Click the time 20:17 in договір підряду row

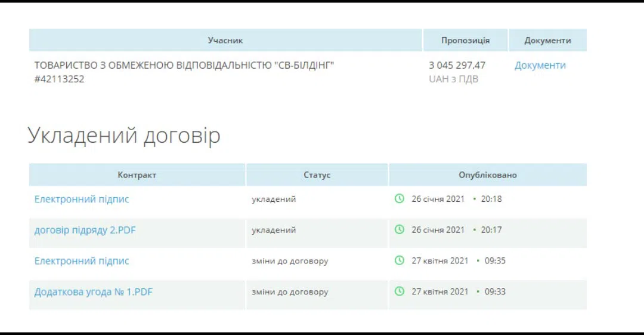pyautogui.click(x=491, y=230)
